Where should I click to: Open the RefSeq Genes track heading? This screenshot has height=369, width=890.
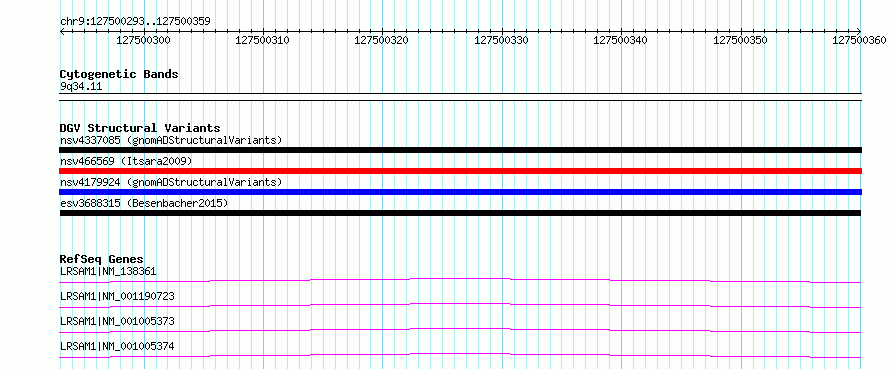coord(102,259)
